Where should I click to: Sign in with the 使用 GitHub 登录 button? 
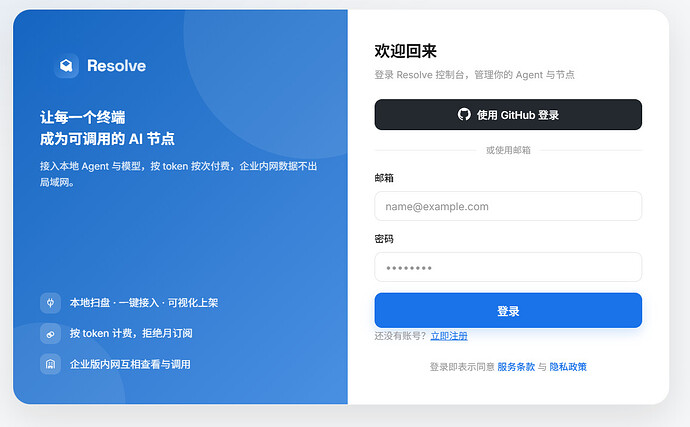click(x=508, y=114)
